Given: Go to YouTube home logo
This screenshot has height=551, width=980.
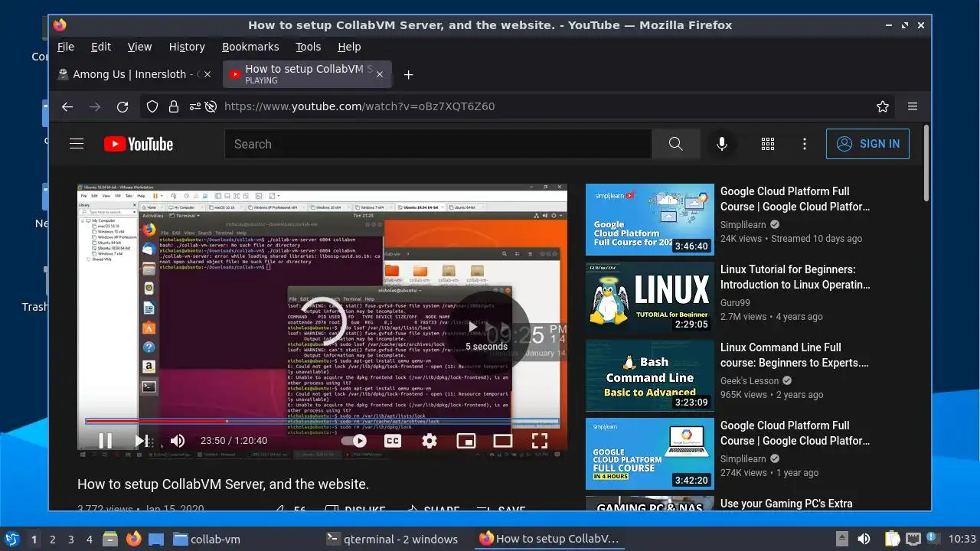Looking at the screenshot, I should [x=139, y=144].
